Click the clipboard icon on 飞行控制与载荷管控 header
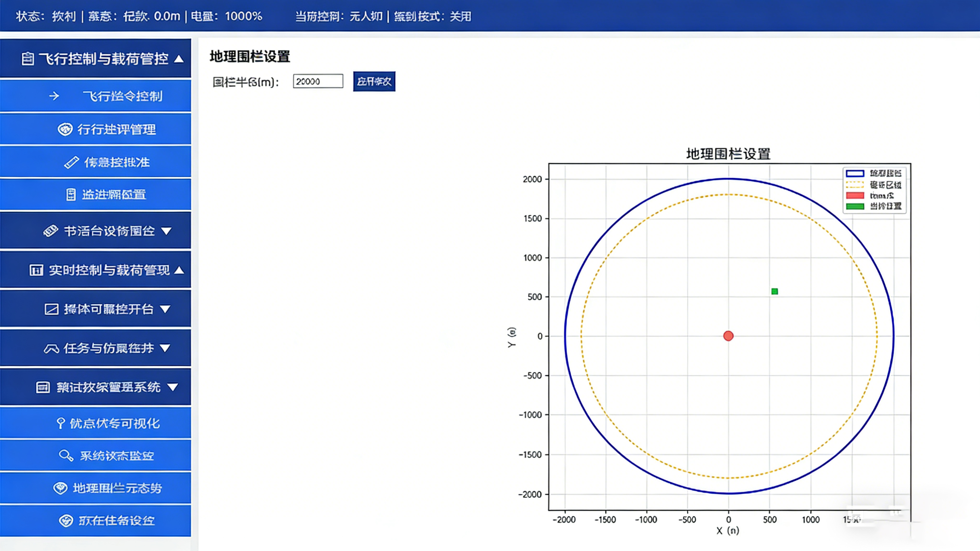This screenshot has height=551, width=980. (27, 59)
